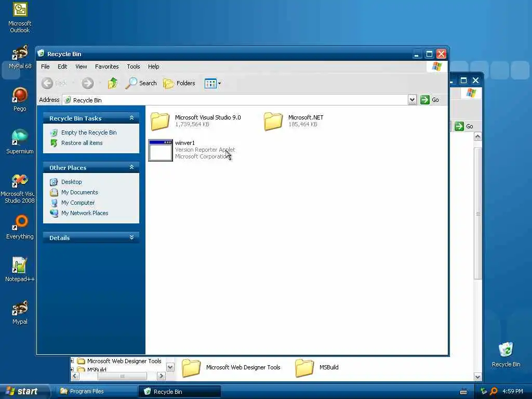Open Microsoft Outlook desktop icon
This screenshot has width=532, height=399.
click(20, 18)
